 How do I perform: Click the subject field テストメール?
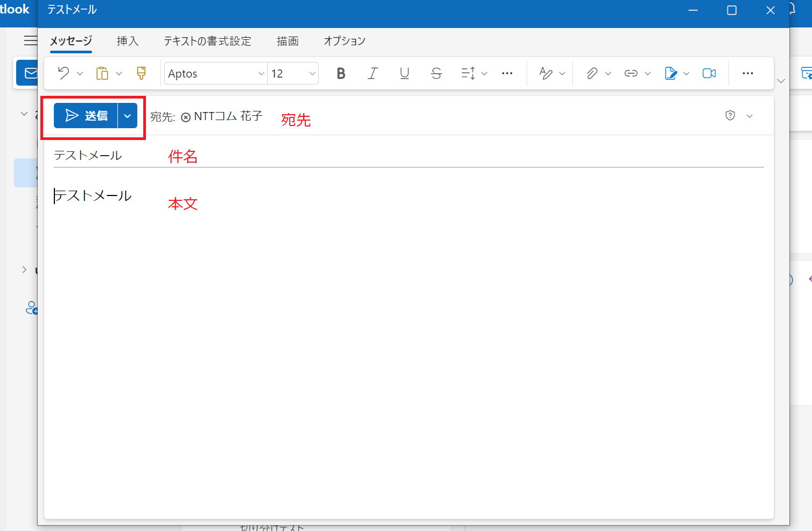pyautogui.click(x=409, y=155)
